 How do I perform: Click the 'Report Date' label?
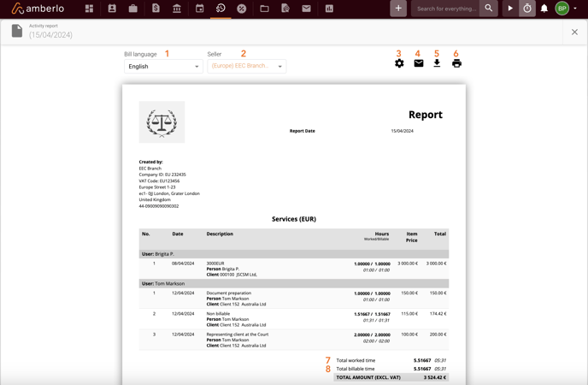click(x=303, y=131)
